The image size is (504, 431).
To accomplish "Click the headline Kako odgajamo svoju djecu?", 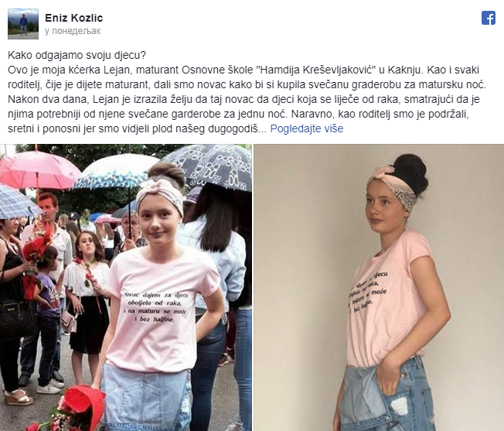I will coord(77,55).
